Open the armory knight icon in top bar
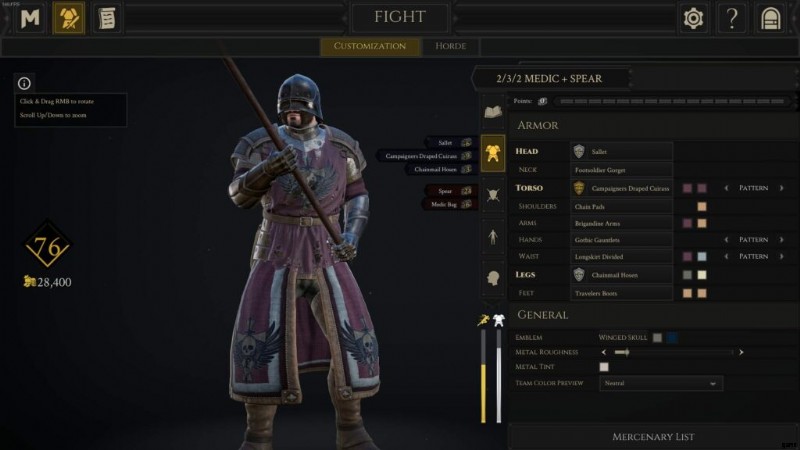The width and height of the screenshot is (800, 450). (x=69, y=18)
